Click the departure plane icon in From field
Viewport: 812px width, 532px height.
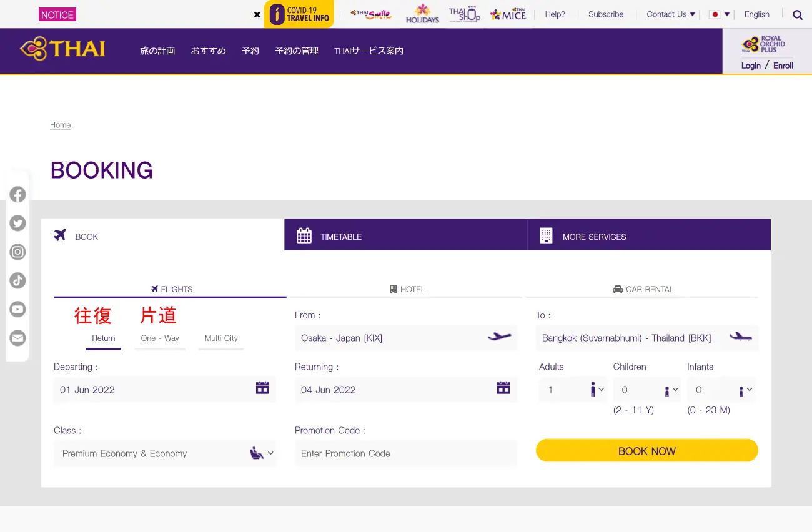tap(499, 337)
